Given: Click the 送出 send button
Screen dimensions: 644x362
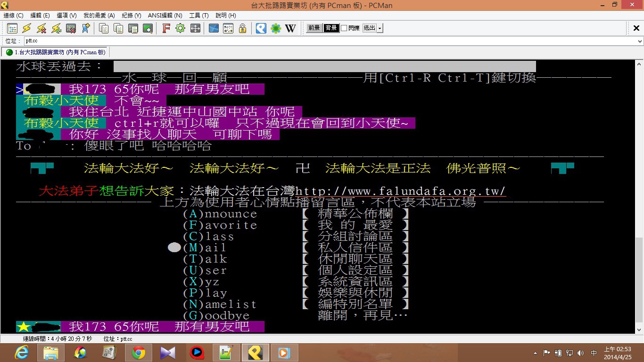Looking at the screenshot, I should tap(370, 28).
